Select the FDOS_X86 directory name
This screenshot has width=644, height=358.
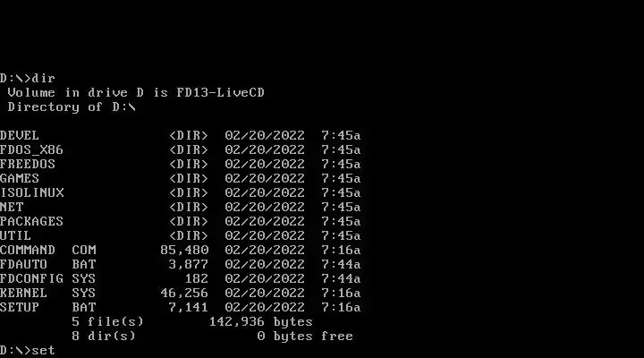(31, 150)
